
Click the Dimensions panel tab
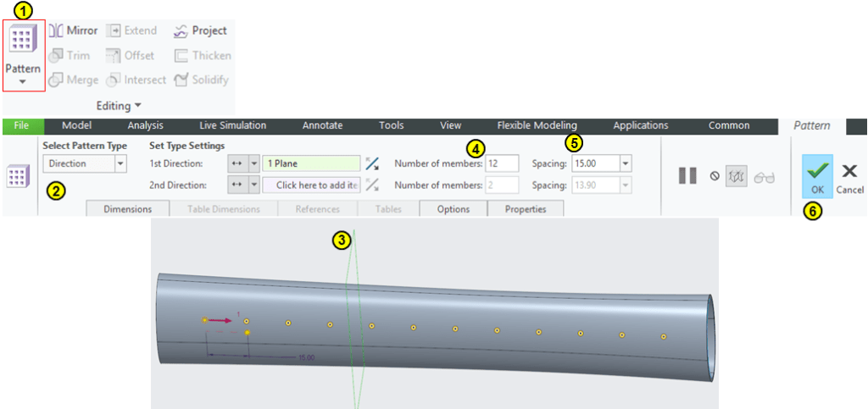tap(127, 209)
